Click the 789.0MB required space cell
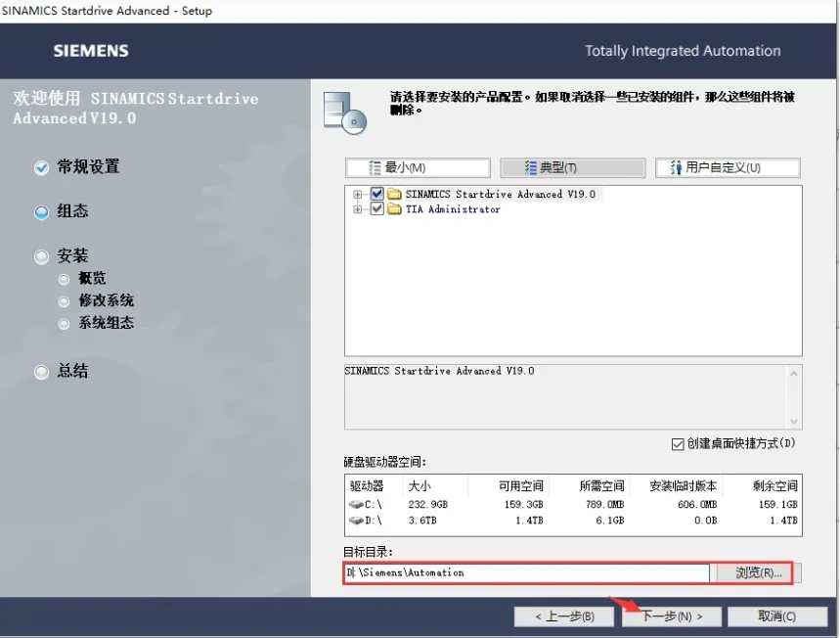The width and height of the screenshot is (840, 638). [605, 505]
